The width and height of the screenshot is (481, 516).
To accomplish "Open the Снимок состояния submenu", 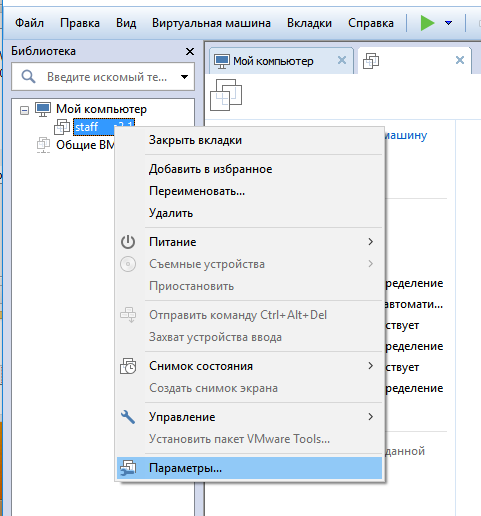I will [249, 366].
